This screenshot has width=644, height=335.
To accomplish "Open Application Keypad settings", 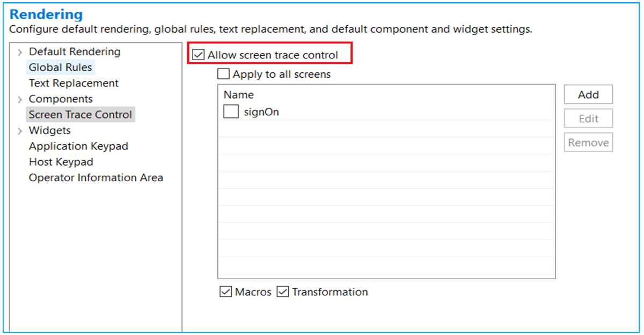I will [78, 146].
